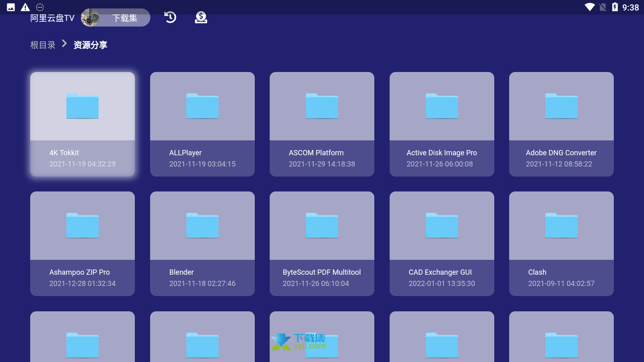
Task: Click the ASCOM Platform folder name
Action: pos(316,153)
